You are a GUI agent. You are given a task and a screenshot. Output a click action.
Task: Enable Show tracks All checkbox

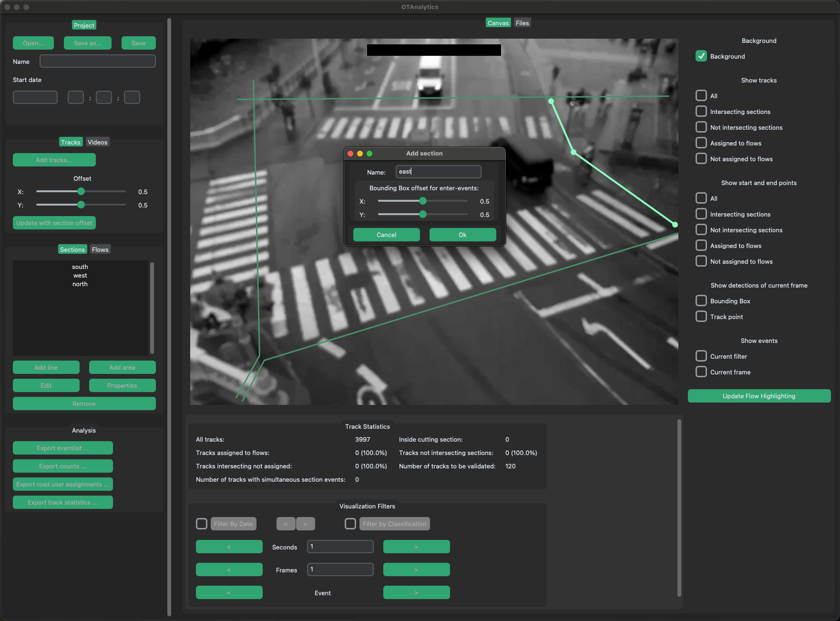click(701, 96)
